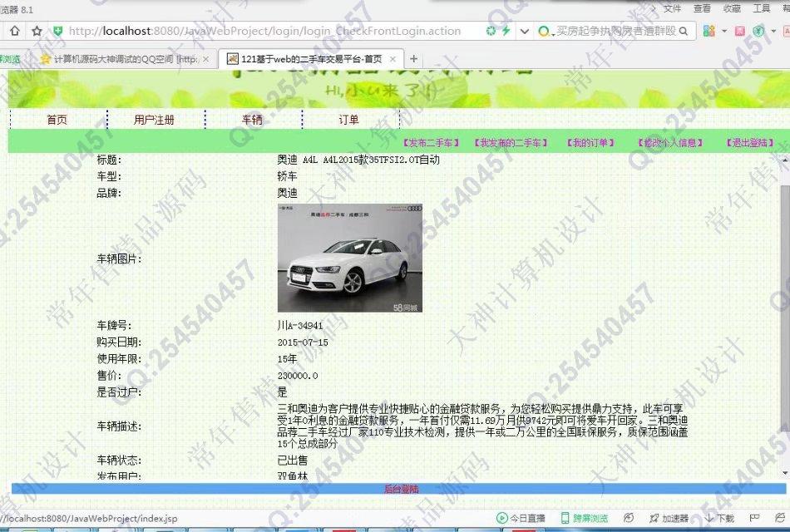790x532 pixels.
Task: Click the browser home icon
Action: coord(15,32)
